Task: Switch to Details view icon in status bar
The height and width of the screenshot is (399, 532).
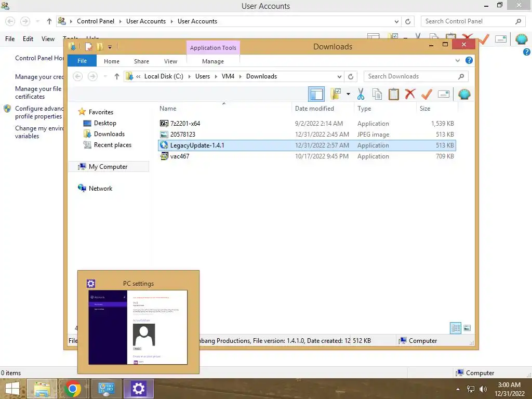Action: 455,328
